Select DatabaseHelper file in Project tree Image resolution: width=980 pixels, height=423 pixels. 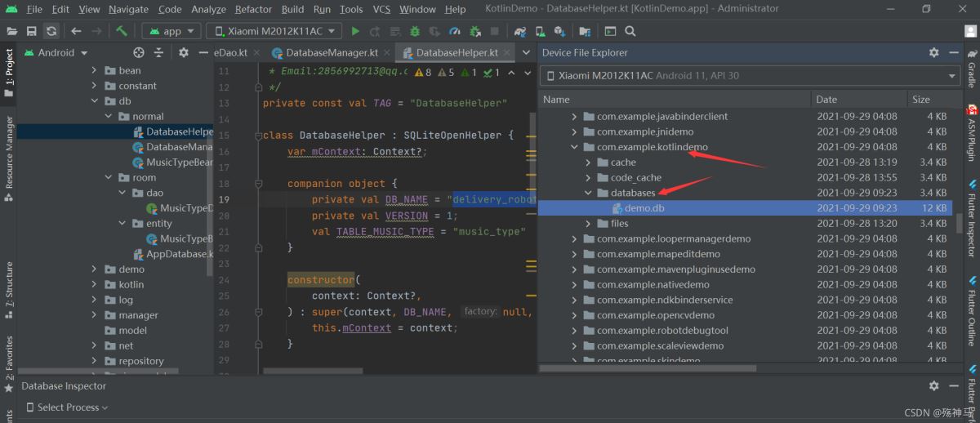point(115,131)
